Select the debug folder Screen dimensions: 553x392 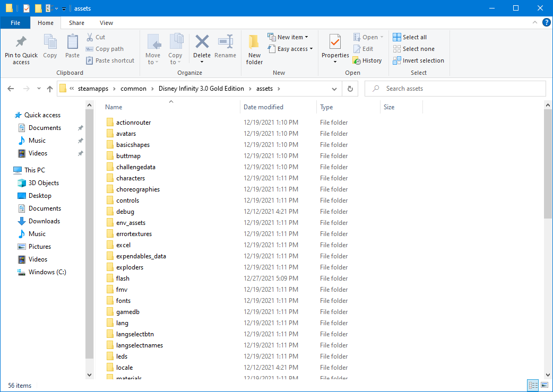coord(125,212)
